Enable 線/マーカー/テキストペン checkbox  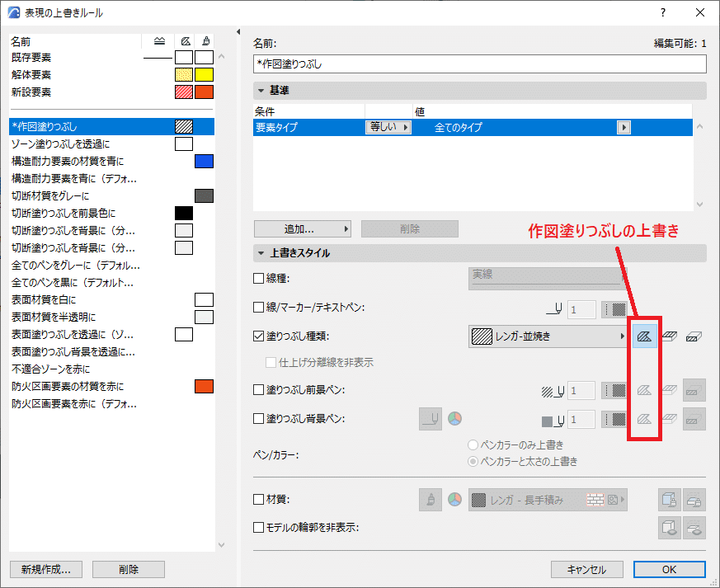tap(258, 307)
